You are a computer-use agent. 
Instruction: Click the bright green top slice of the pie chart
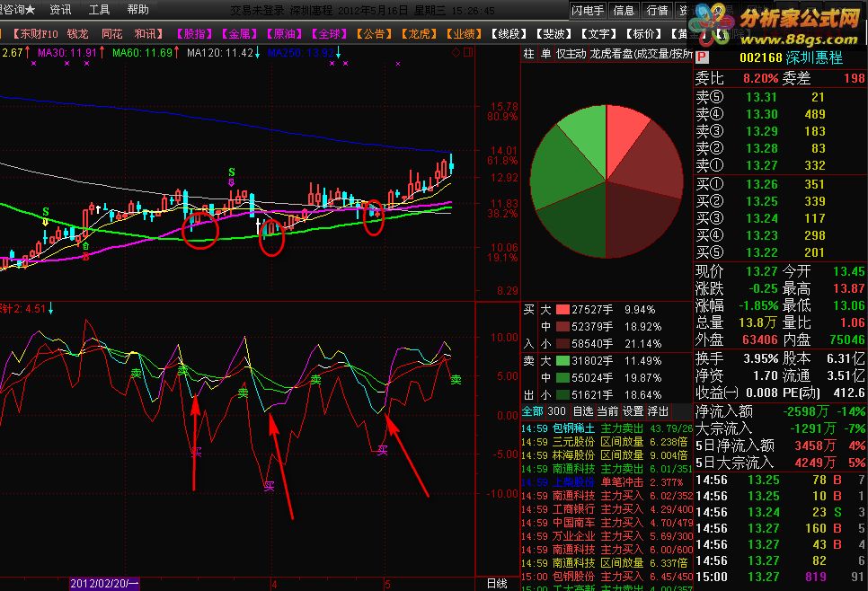588,136
